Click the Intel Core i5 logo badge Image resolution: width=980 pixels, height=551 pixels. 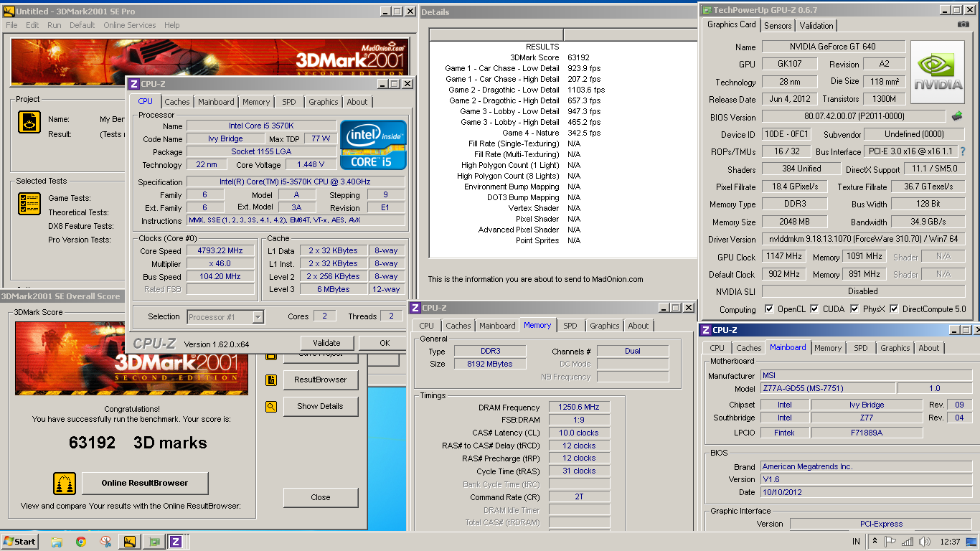pyautogui.click(x=373, y=145)
